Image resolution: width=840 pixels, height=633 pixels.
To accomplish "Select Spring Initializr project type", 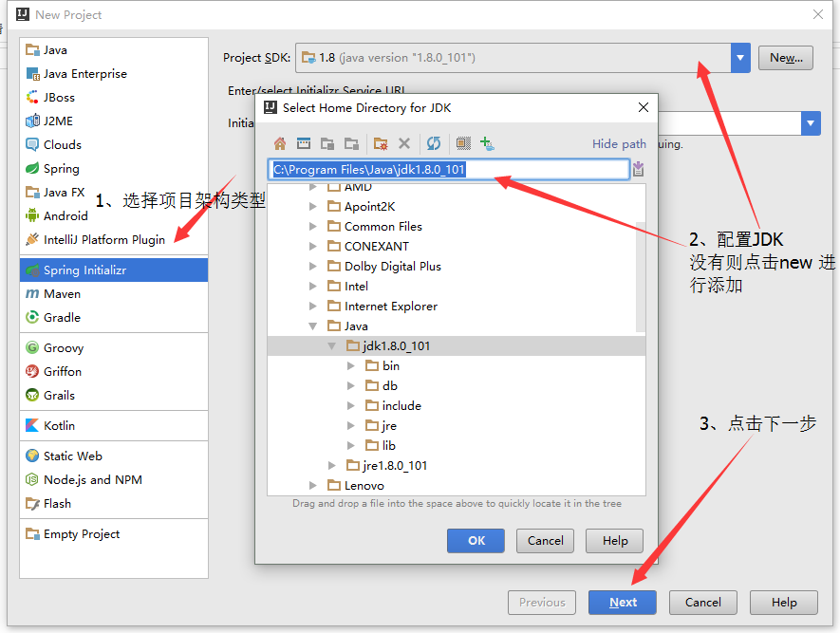I will pyautogui.click(x=114, y=270).
